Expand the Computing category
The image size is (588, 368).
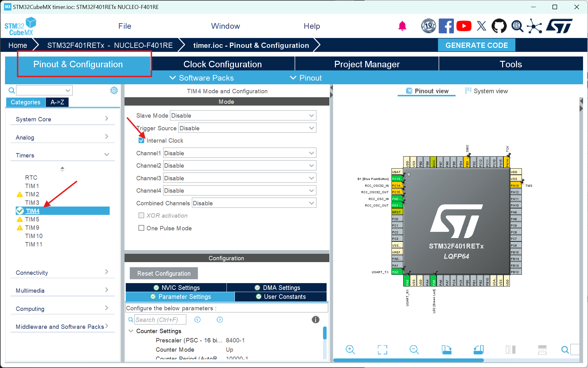62,309
